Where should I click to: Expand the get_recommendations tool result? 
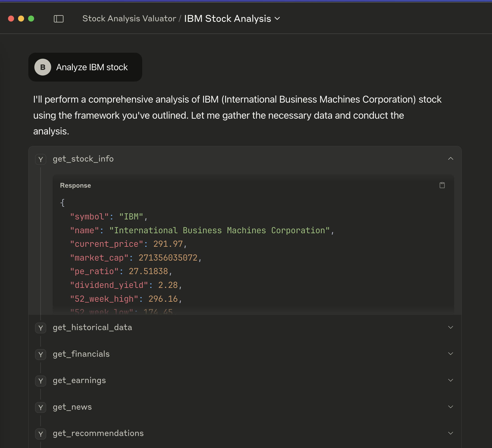451,433
